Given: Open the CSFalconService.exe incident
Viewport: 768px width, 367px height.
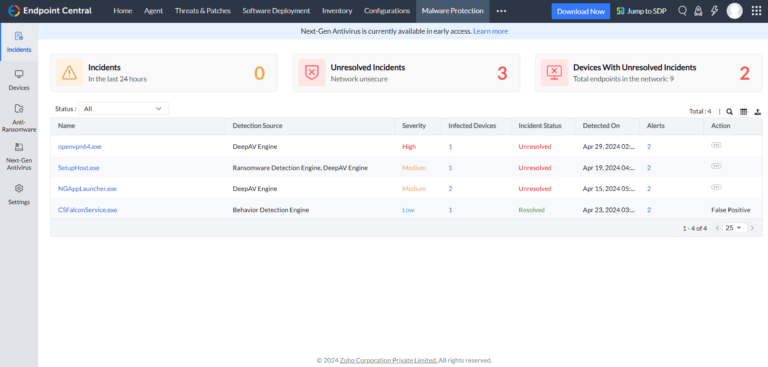Looking at the screenshot, I should coord(87,210).
